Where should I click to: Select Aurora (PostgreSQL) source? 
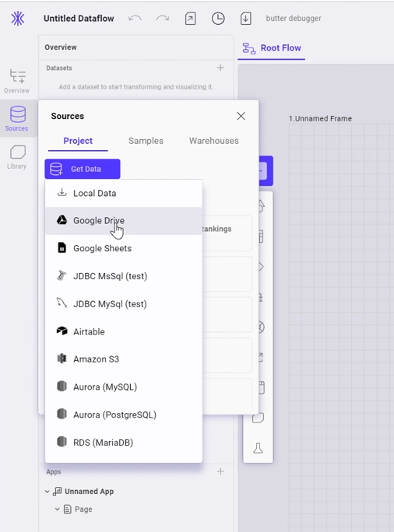tap(124, 415)
